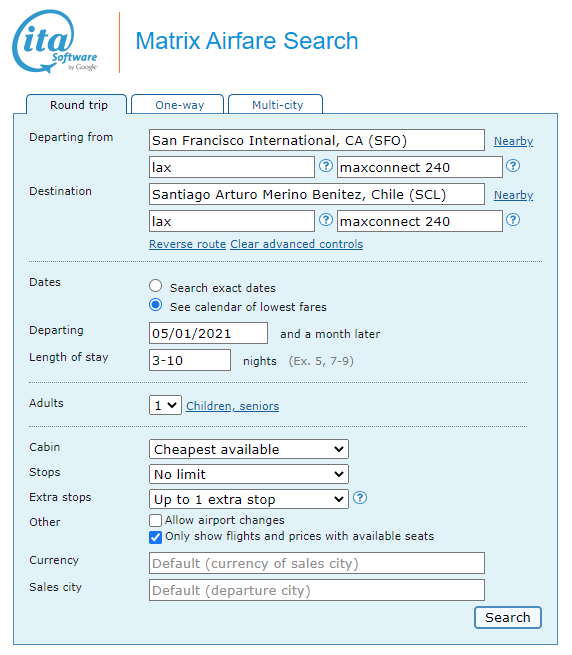Screen dimensions: 572x655
Task: Enable Allow airport changes checkbox
Action: (155, 520)
